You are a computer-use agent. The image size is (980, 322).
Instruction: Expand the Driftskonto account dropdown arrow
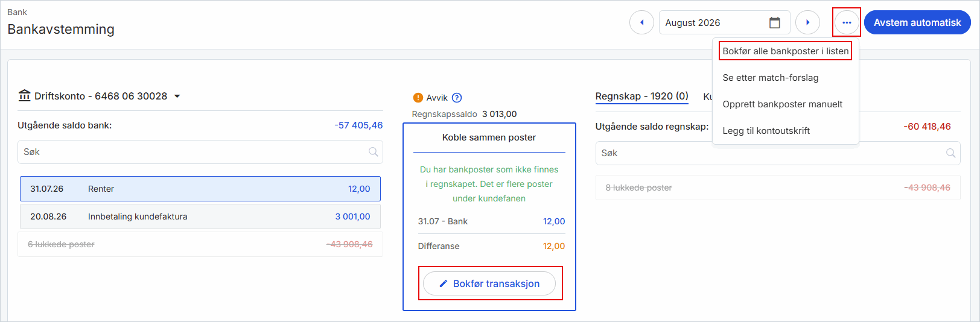click(x=177, y=96)
